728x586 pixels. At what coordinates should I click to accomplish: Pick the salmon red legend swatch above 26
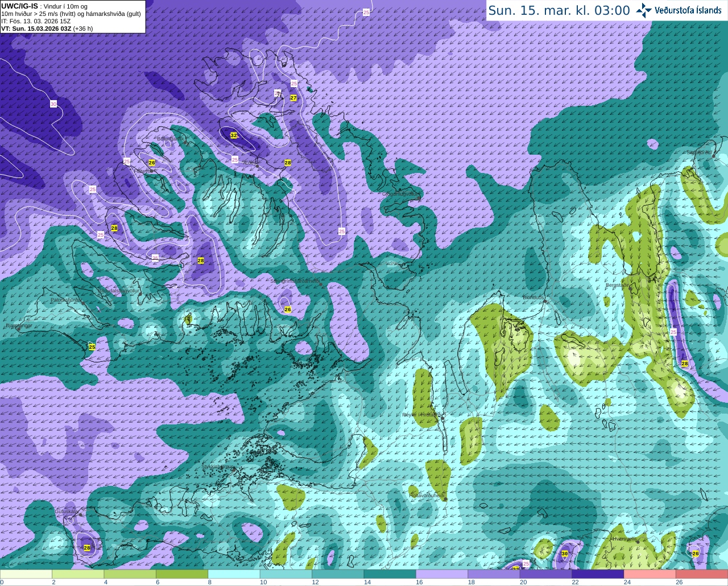(x=702, y=574)
